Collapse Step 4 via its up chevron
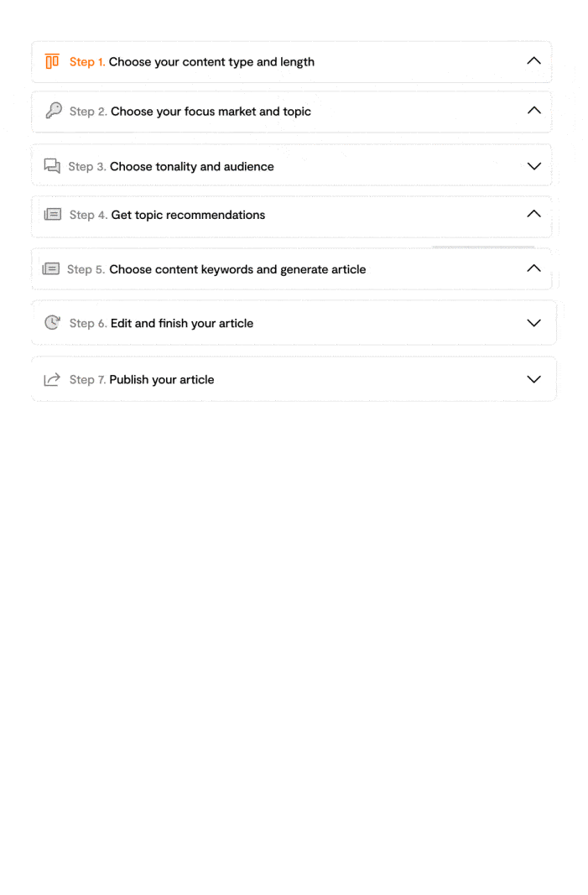 (x=533, y=214)
